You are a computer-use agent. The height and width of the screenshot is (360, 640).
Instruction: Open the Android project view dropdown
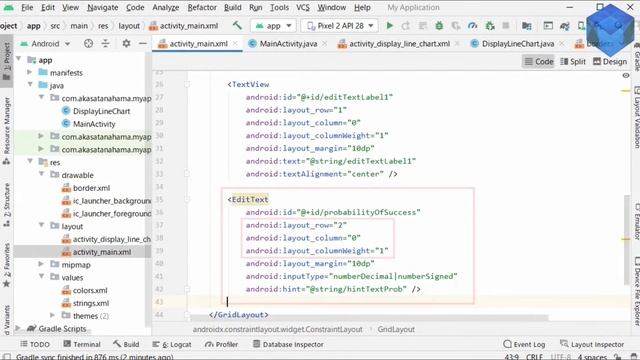point(46,43)
